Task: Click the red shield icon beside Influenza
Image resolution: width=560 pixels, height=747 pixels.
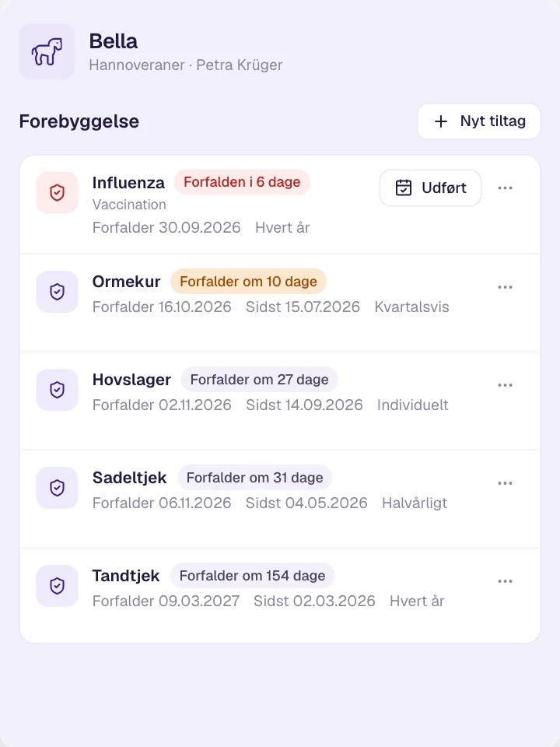Action: (x=57, y=193)
